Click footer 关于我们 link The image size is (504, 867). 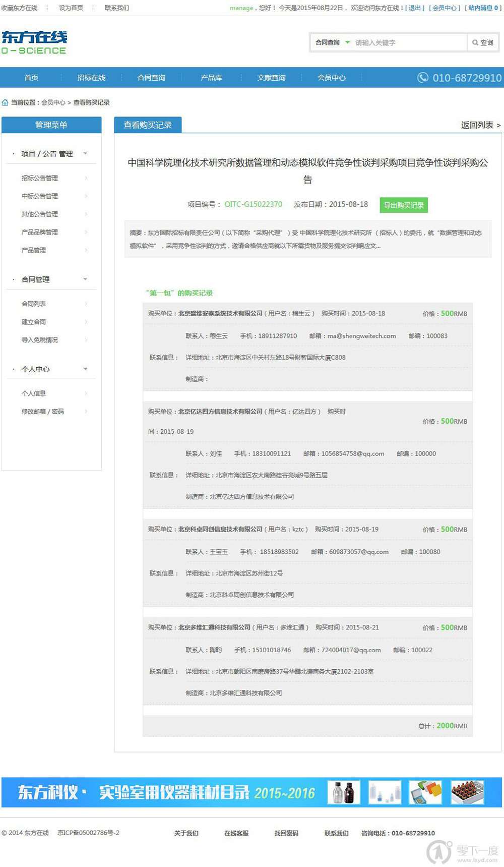click(186, 833)
